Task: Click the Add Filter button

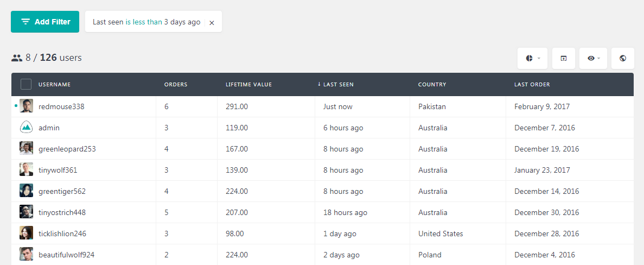Action: (x=45, y=22)
